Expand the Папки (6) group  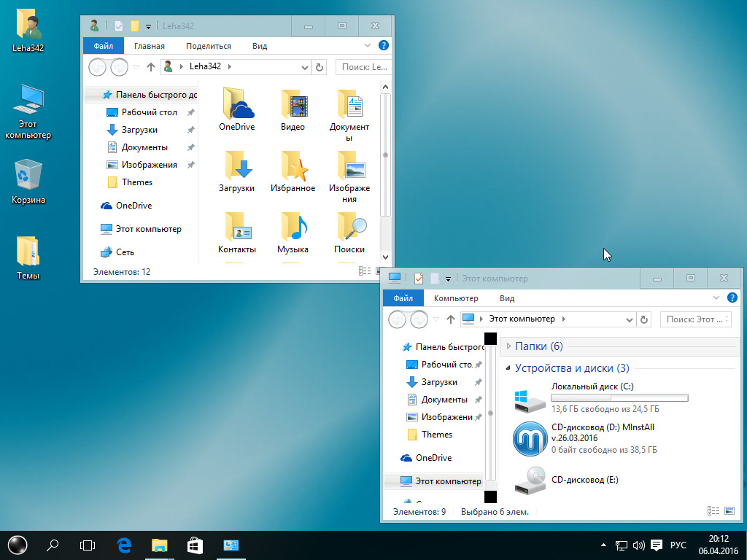coord(508,346)
